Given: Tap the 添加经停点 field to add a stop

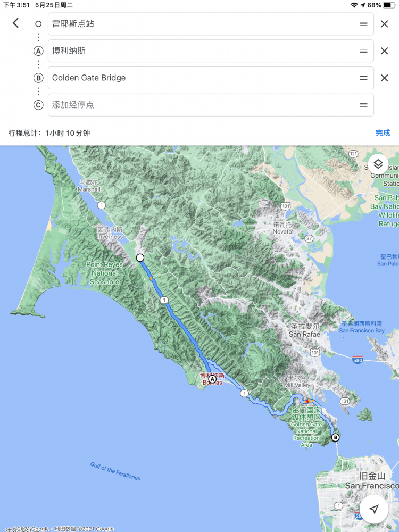Looking at the screenshot, I should click(x=202, y=105).
